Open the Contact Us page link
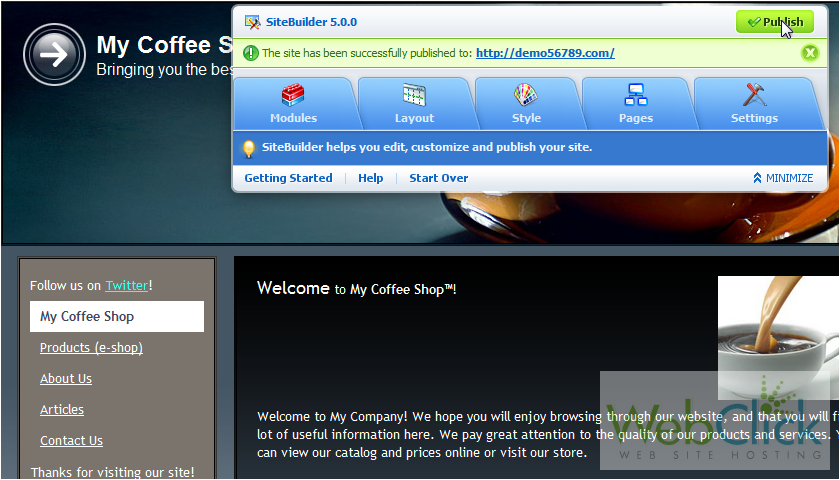The width and height of the screenshot is (840, 480). (x=71, y=441)
